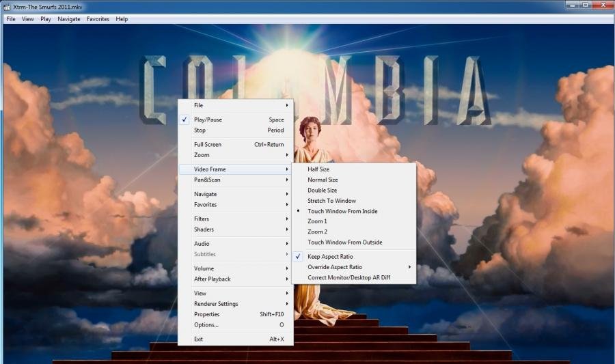
Task: Choose Exit in the context menu
Action: pyautogui.click(x=235, y=339)
